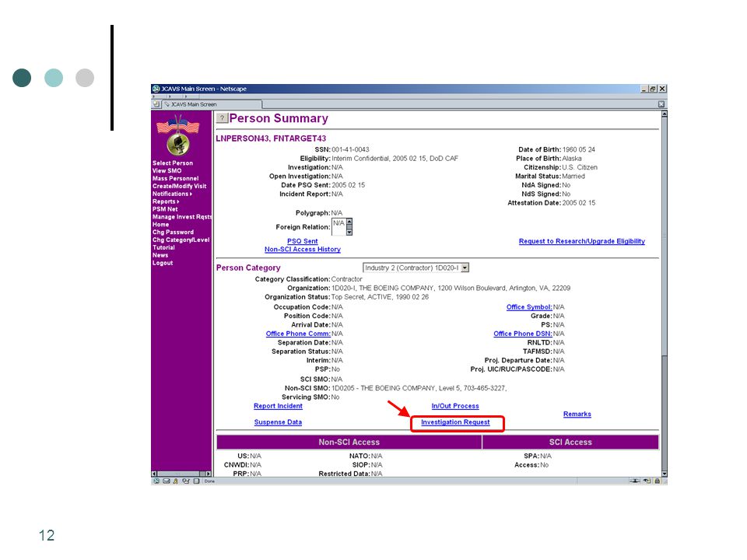
Task: Click the Attestation Date value 2005 02 15
Action: pos(578,203)
